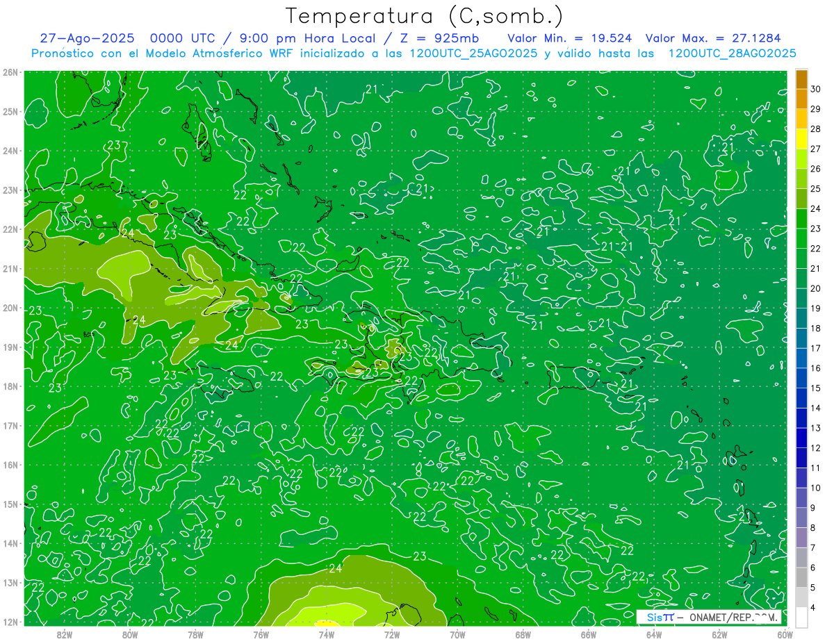Viewport: 834px width, 644px height.
Task: Click the "15N" latitude axis label
Action: [x=10, y=504]
